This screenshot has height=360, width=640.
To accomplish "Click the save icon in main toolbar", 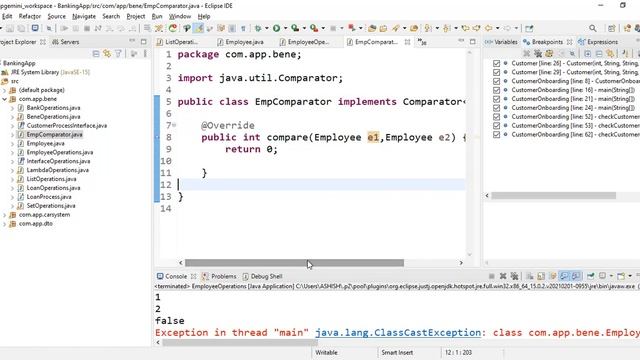I will click(x=10, y=28).
